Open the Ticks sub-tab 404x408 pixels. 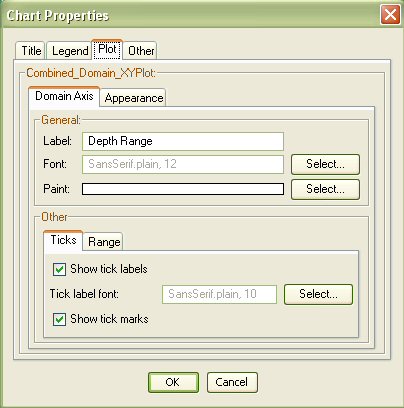[63, 240]
